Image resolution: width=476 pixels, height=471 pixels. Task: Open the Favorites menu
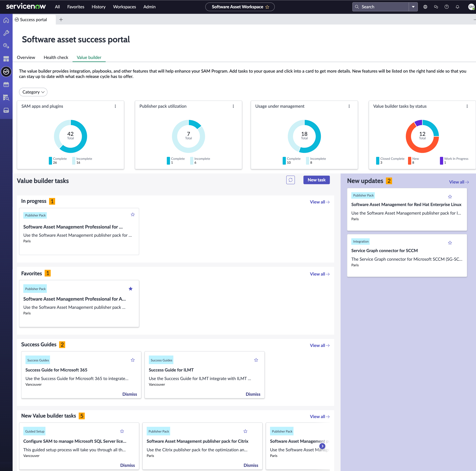pyautogui.click(x=76, y=7)
